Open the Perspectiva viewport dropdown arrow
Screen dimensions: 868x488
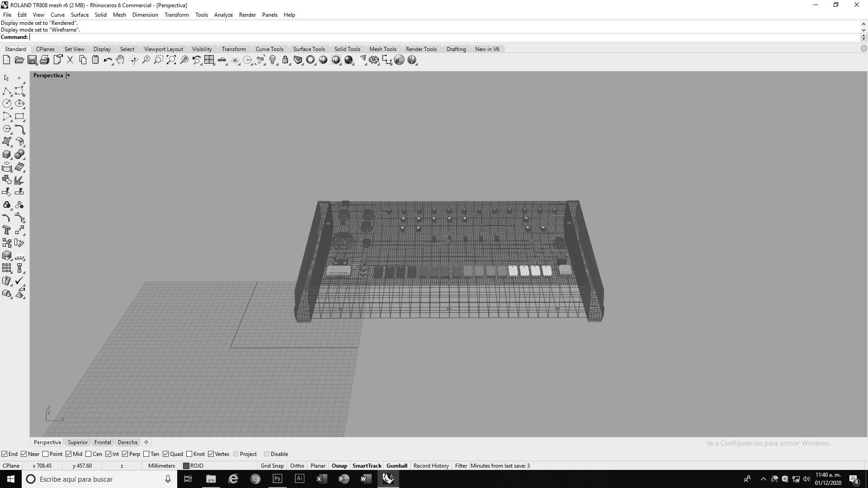click(68, 75)
